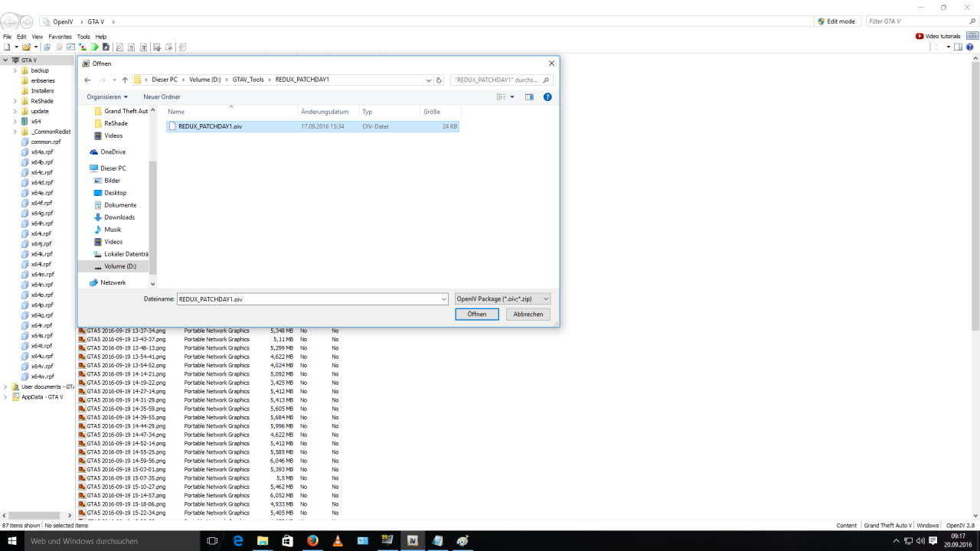Click the REDUX_PATCHDAY1 search box
Screen dimensions: 980x551
[501, 80]
